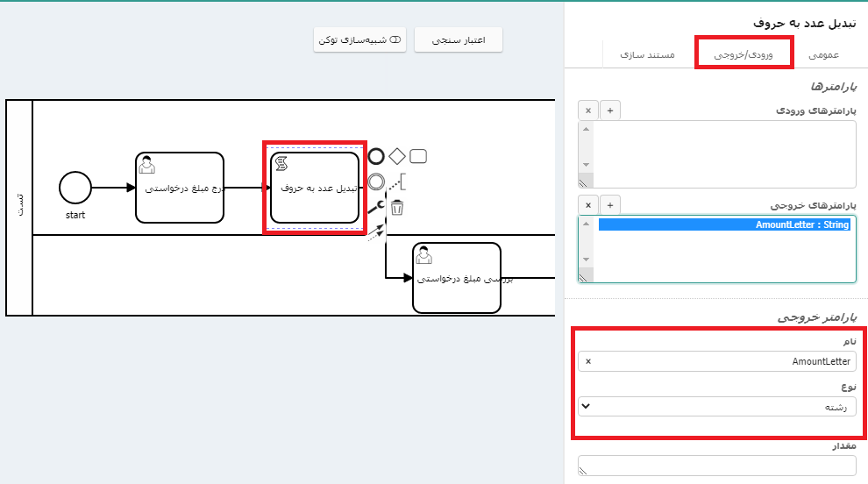The width and height of the screenshot is (868, 484).
Task: Switch to the عمومی tab
Action: [823, 54]
